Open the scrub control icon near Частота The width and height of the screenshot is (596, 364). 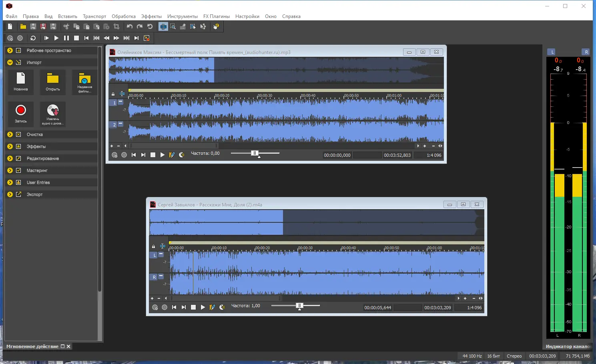pyautogui.click(x=181, y=155)
